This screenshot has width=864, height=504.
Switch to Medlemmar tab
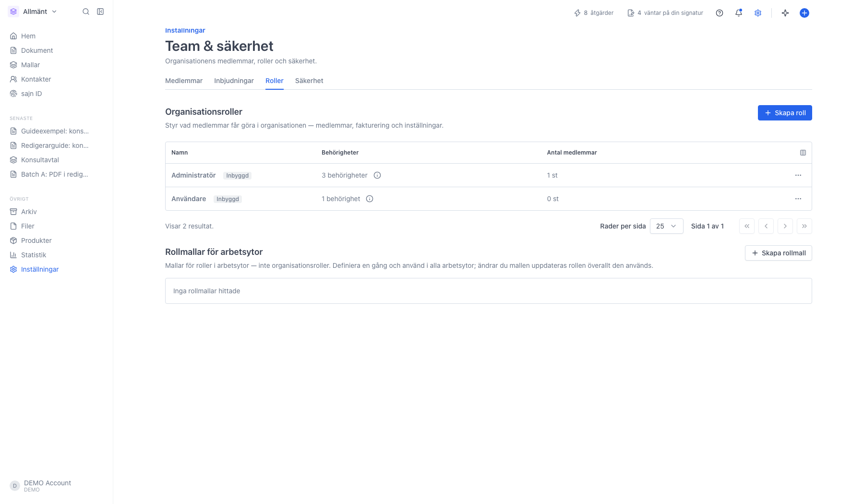coord(184,81)
